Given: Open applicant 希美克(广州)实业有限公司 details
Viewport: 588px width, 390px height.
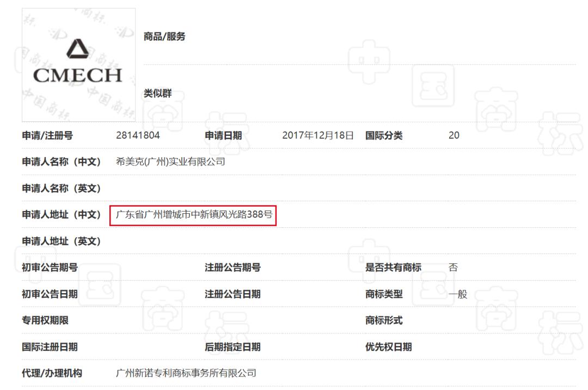Looking at the screenshot, I should (169, 161).
